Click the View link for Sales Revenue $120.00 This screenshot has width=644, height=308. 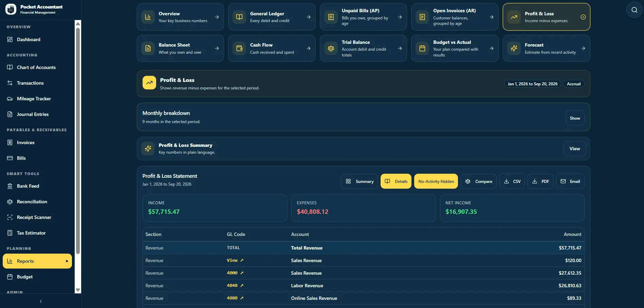[x=235, y=260]
